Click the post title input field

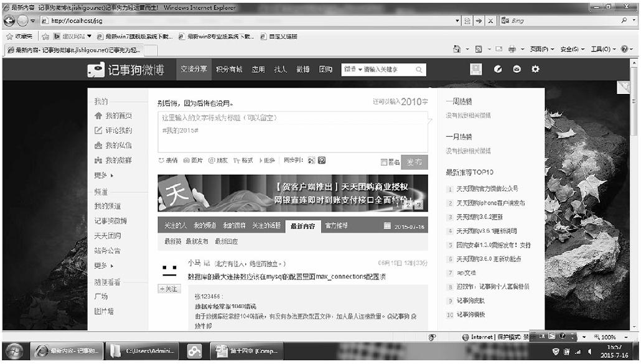(292, 118)
